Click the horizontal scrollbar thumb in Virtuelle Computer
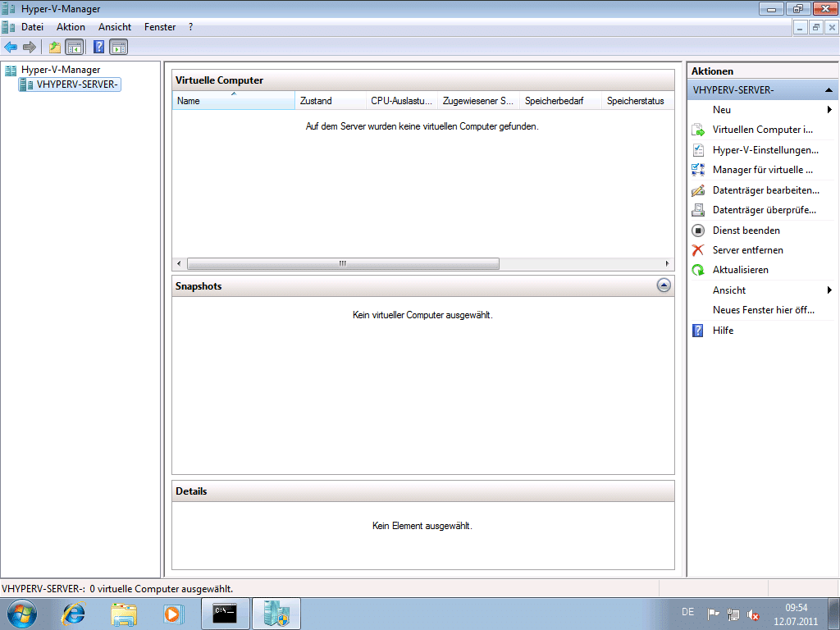The height and width of the screenshot is (630, 840). pyautogui.click(x=343, y=263)
